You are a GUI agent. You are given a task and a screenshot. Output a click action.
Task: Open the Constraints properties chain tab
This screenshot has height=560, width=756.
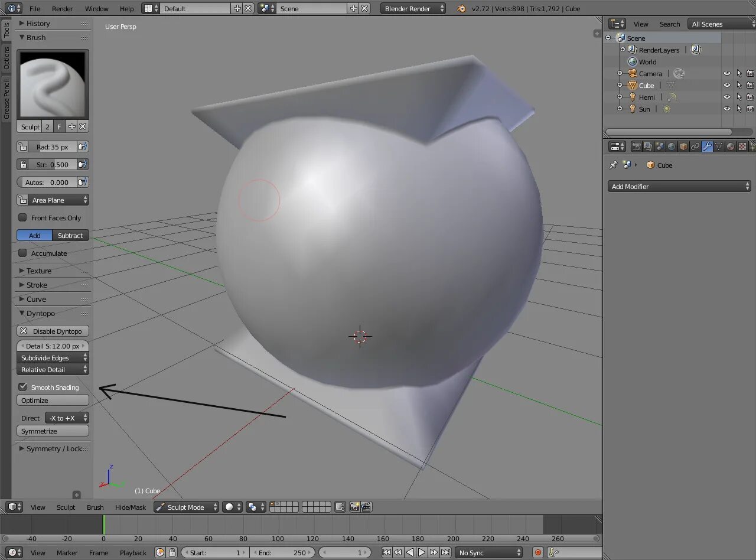[x=695, y=146]
